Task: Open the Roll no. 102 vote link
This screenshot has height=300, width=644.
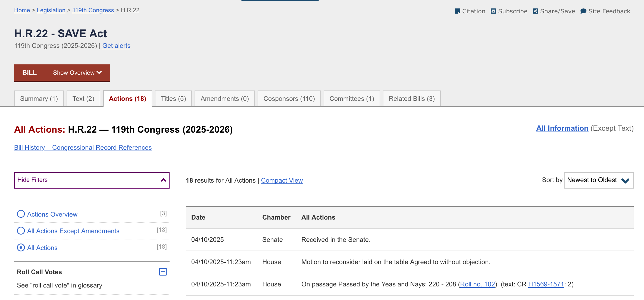Action: click(477, 284)
